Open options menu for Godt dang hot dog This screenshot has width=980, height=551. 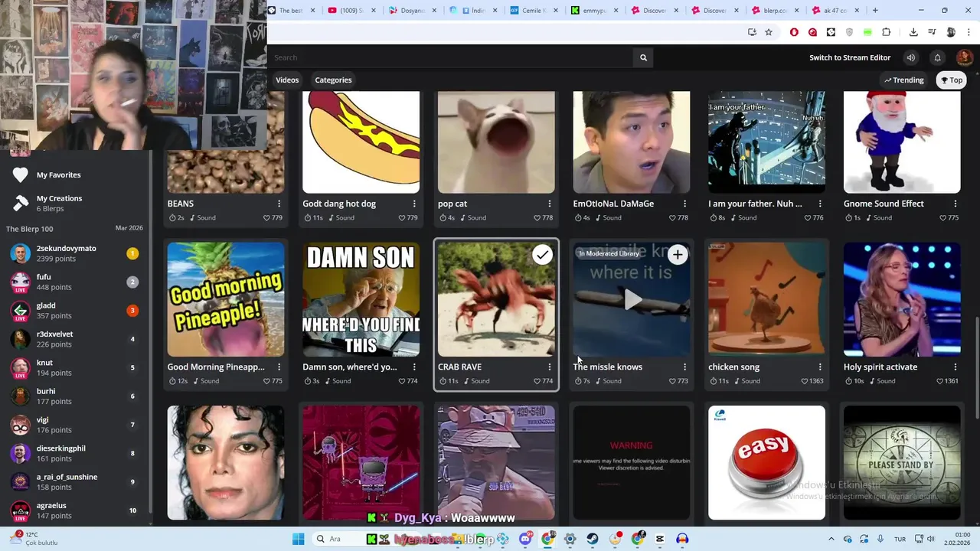(414, 204)
